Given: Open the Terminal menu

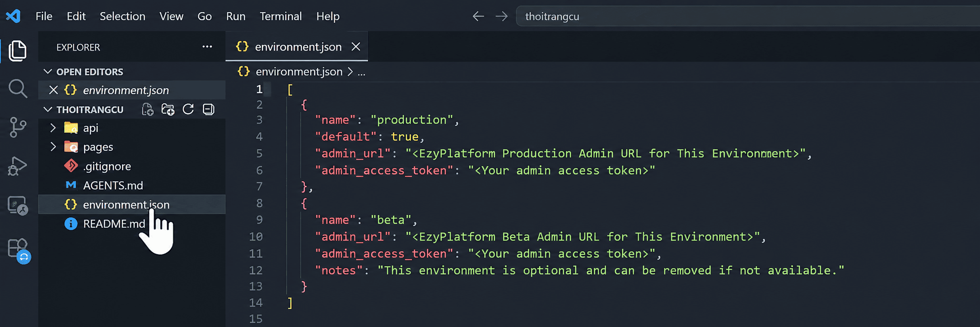Looking at the screenshot, I should (280, 16).
